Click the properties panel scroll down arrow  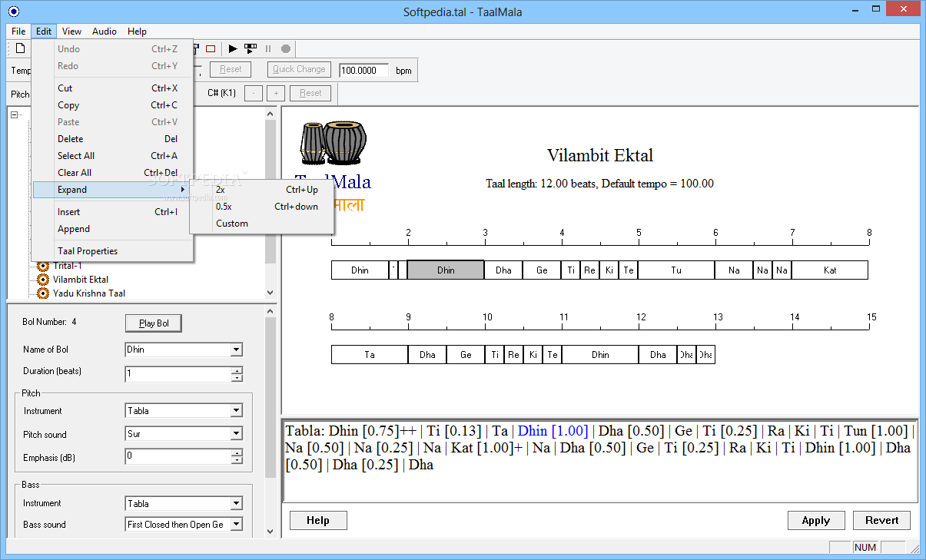270,531
